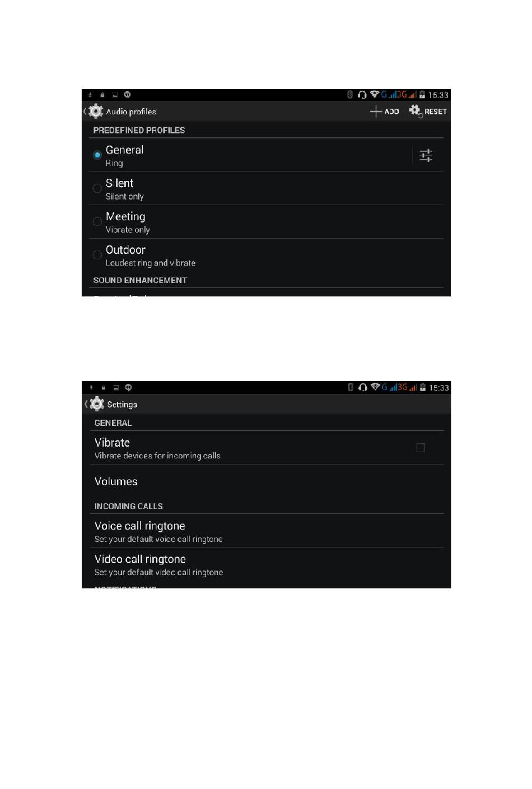Viewport: 532px width, 789px height.
Task: Tap the Audio profiles gear back icon
Action: (96, 111)
